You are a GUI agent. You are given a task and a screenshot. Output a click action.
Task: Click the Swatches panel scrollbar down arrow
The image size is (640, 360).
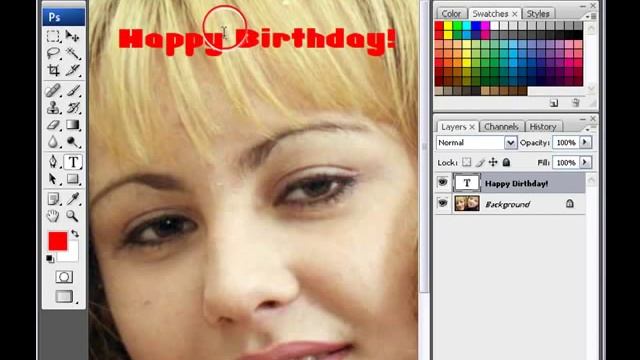click(x=591, y=89)
